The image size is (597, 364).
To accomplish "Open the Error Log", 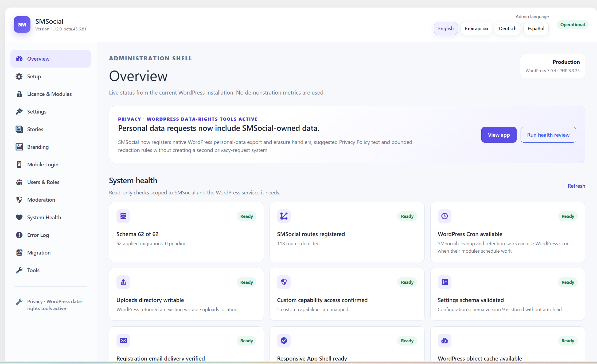I will coord(51,235).
